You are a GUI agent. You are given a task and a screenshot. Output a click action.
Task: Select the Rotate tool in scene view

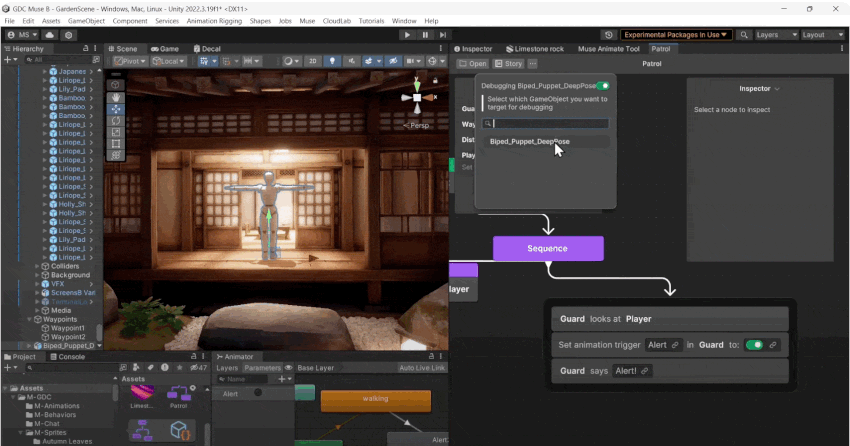(116, 121)
